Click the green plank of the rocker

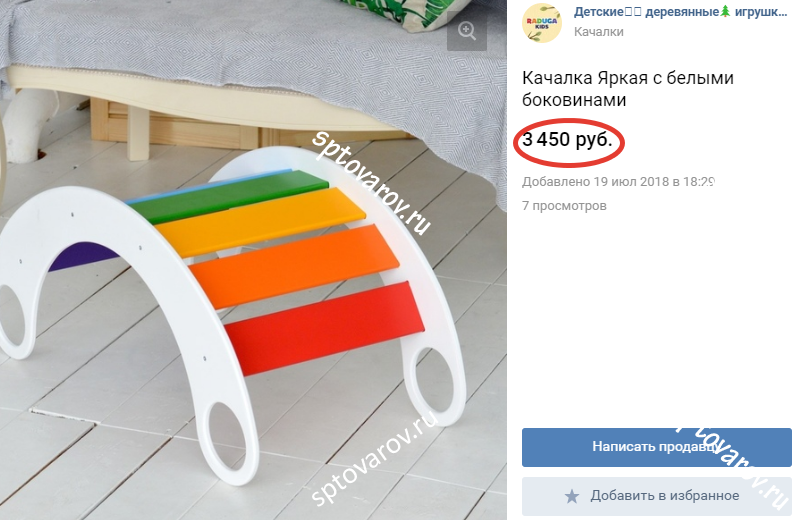pyautogui.click(x=227, y=196)
